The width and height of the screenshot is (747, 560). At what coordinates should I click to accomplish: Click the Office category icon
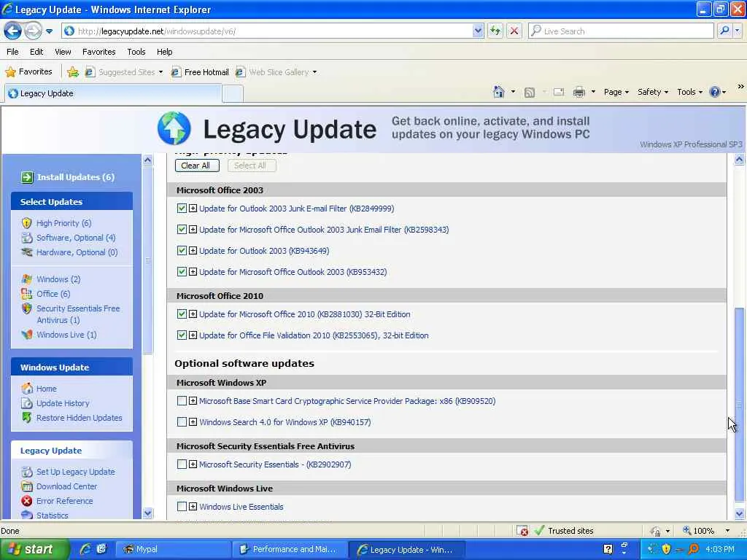(27, 294)
